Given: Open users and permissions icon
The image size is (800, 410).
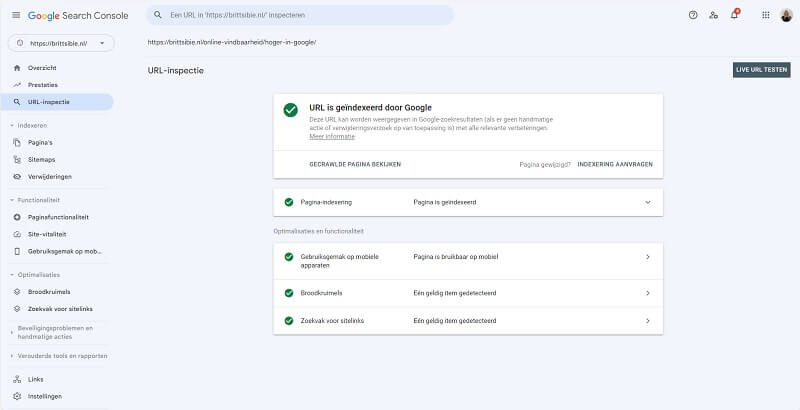Looking at the screenshot, I should point(713,15).
